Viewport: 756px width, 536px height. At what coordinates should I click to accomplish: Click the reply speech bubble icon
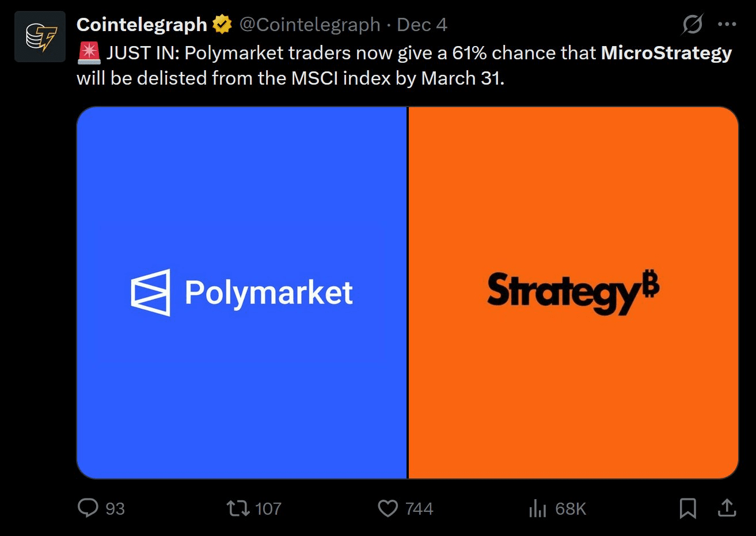[88, 508]
